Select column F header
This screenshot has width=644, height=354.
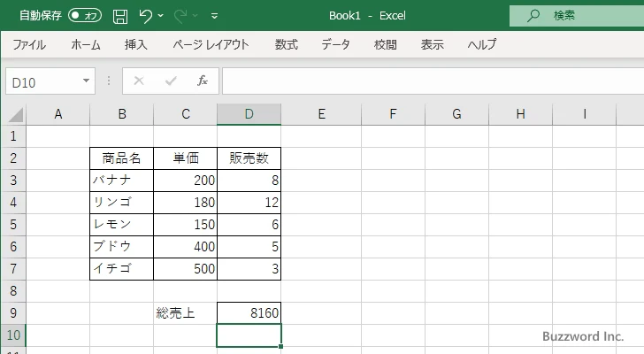click(393, 114)
